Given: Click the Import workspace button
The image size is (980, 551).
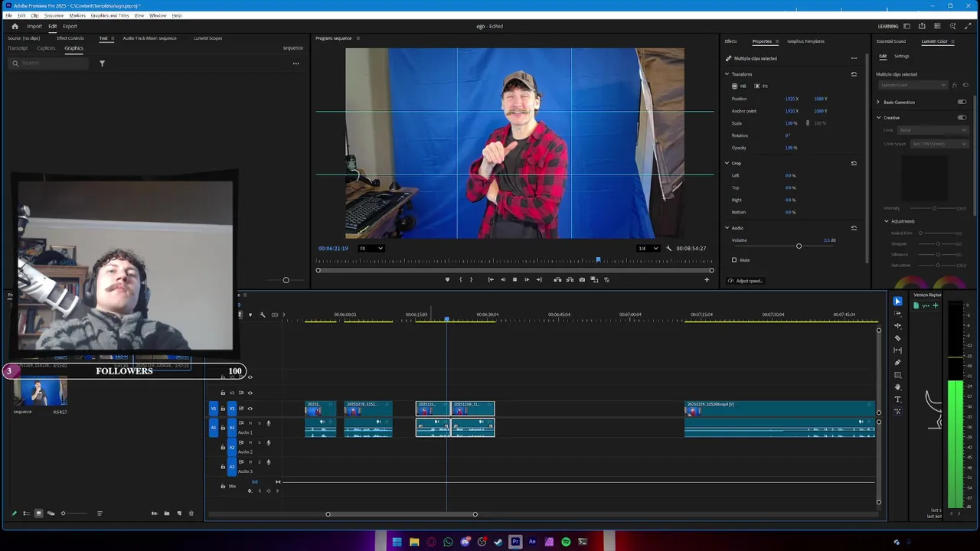Looking at the screenshot, I should 34,26.
